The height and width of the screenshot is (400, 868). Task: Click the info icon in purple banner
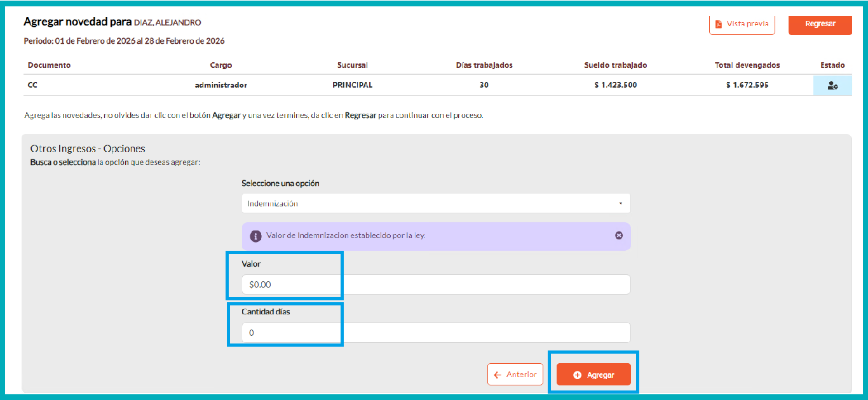click(256, 236)
